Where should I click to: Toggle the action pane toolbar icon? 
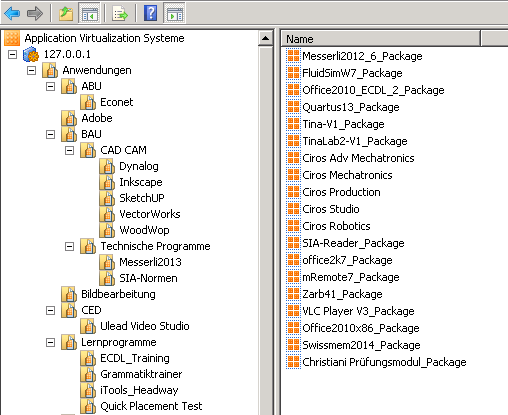(x=175, y=14)
